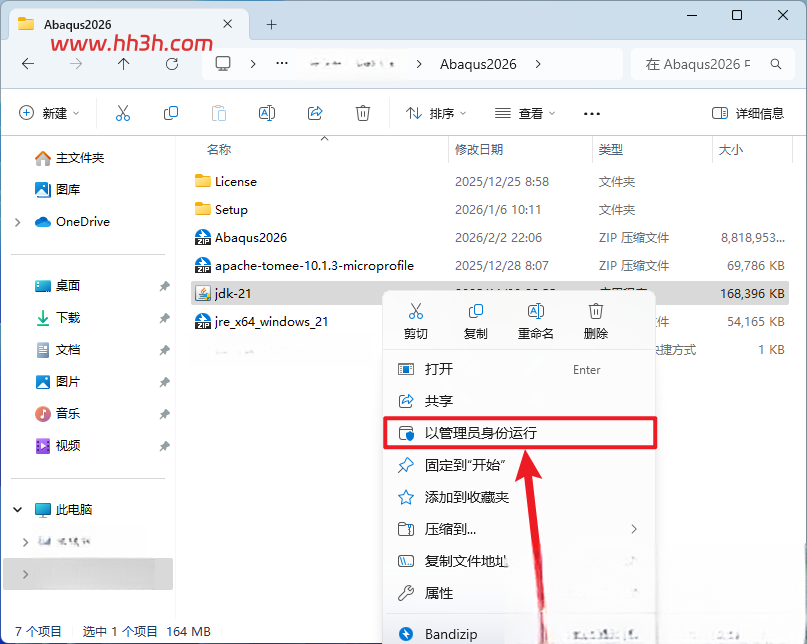Viewport: 807px width, 644px height.
Task: Open 下载 in the sidebar
Action: pyautogui.click(x=58, y=318)
